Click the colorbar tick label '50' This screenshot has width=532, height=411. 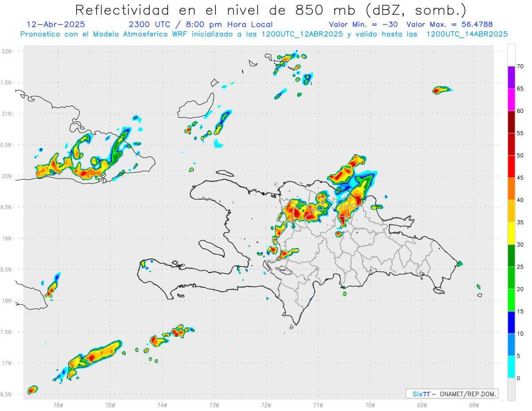click(520, 156)
